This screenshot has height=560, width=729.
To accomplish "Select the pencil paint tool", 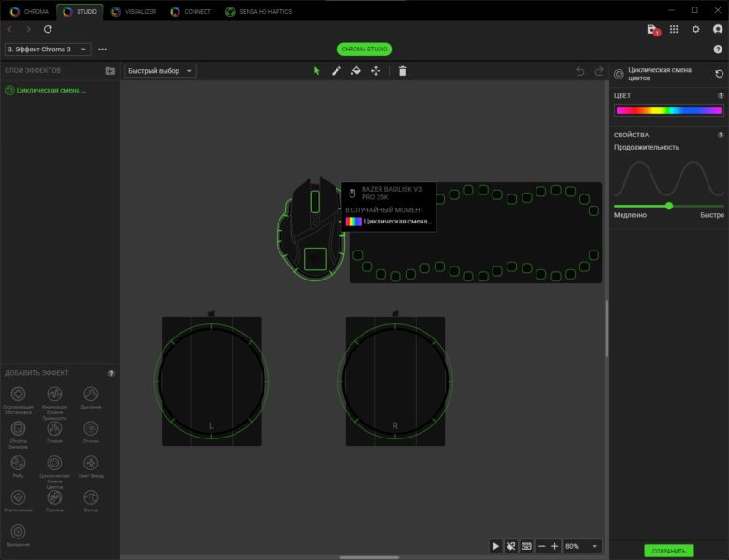I will (x=336, y=71).
